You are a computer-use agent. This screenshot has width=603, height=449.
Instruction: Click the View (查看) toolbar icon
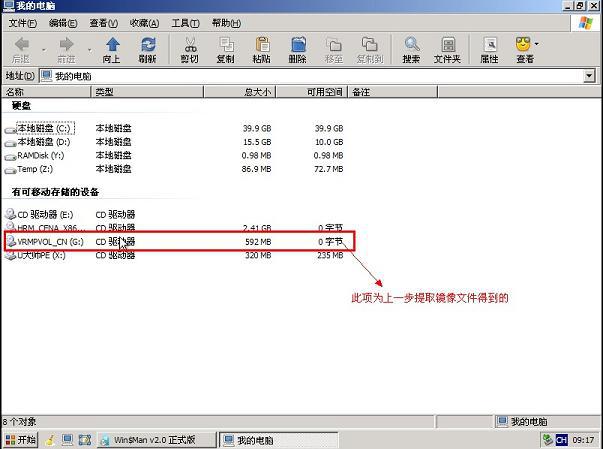pyautogui.click(x=523, y=45)
